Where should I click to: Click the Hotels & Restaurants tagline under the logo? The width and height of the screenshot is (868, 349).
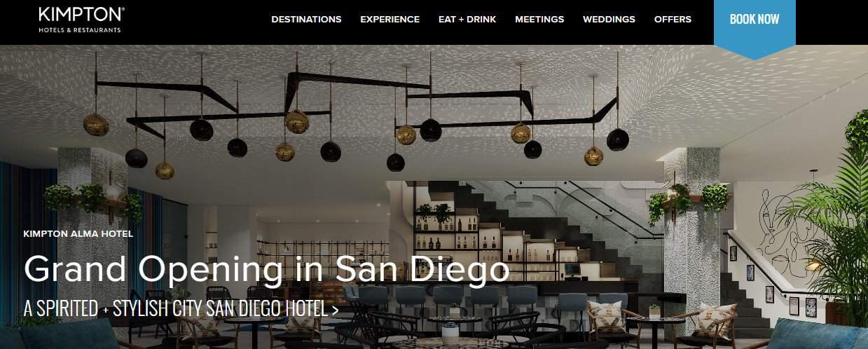(80, 30)
